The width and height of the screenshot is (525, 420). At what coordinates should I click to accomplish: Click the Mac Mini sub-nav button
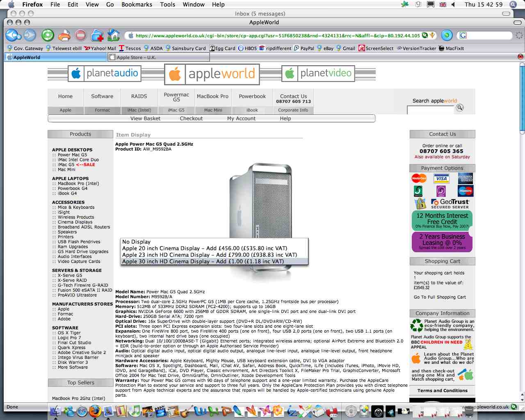click(x=213, y=110)
